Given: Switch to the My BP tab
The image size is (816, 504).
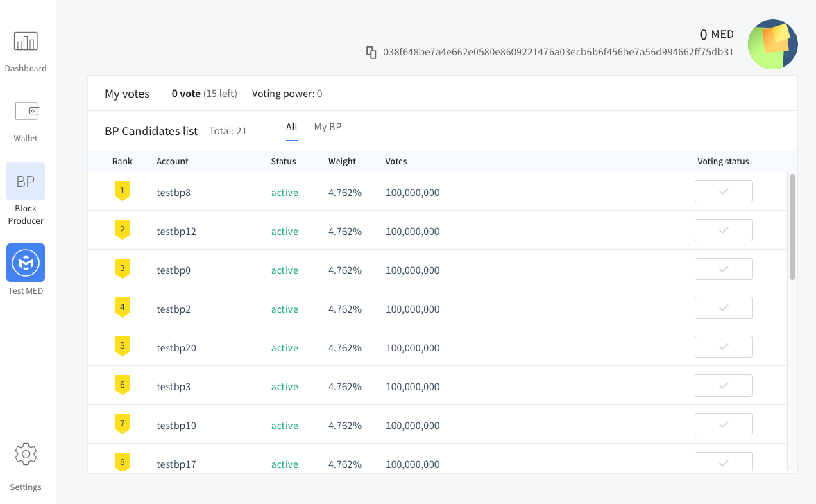Looking at the screenshot, I should click(x=328, y=128).
